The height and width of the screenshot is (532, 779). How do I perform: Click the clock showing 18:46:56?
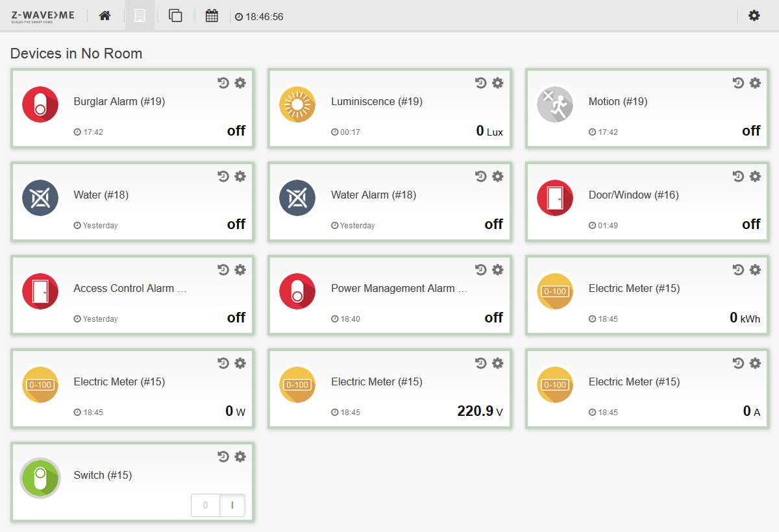[259, 17]
